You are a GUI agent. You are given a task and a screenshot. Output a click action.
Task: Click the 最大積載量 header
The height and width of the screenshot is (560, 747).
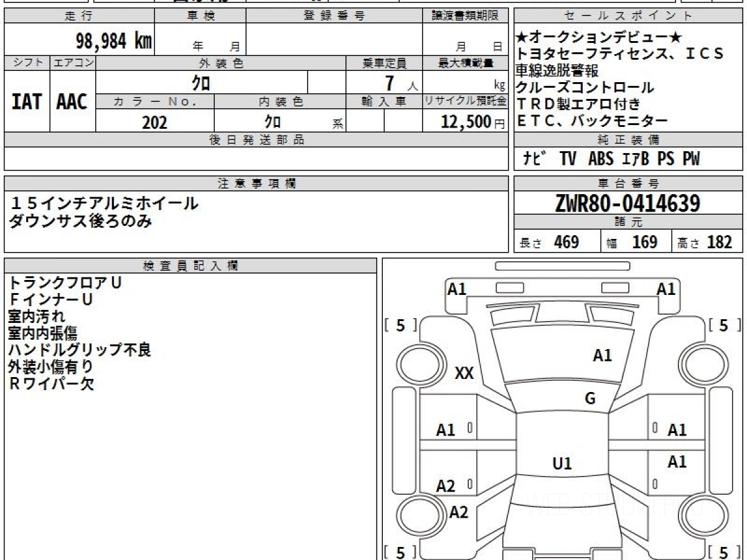tap(466, 63)
